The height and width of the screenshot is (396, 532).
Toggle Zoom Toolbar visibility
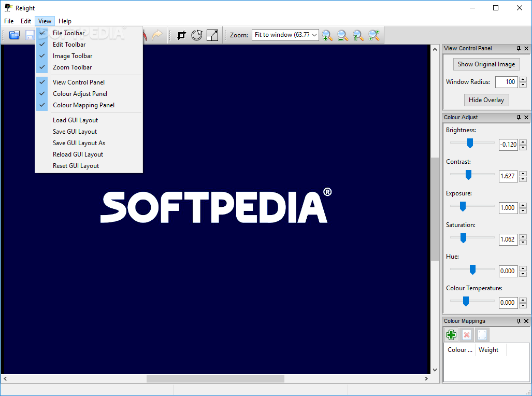[x=89, y=67]
